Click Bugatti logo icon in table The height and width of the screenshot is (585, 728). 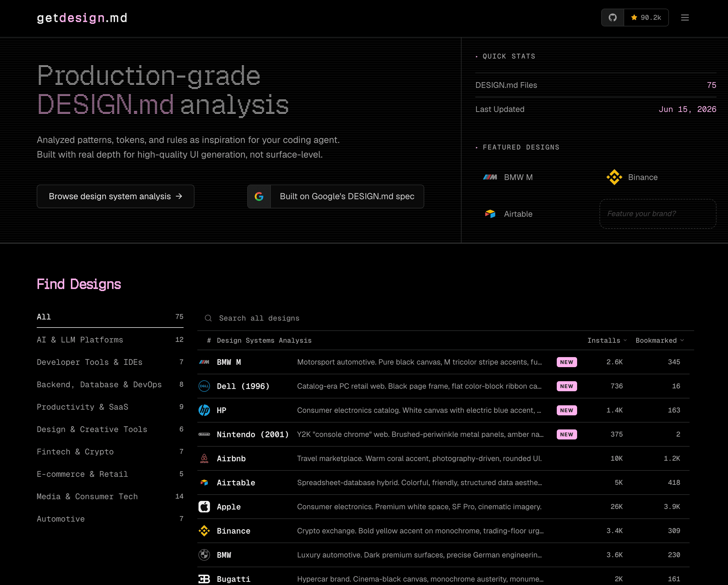click(204, 579)
